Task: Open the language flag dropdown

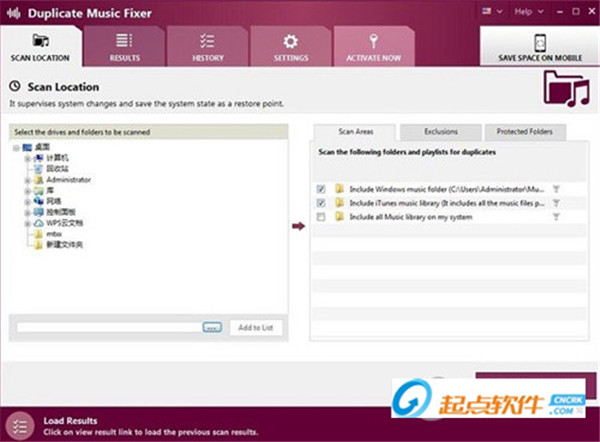Action: click(492, 11)
